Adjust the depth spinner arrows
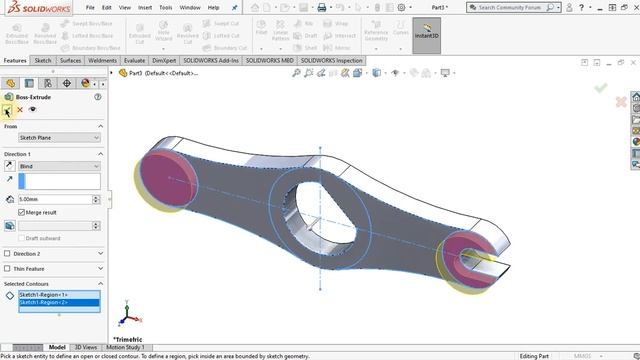Screen dimensions: 640x360 (x=96, y=199)
